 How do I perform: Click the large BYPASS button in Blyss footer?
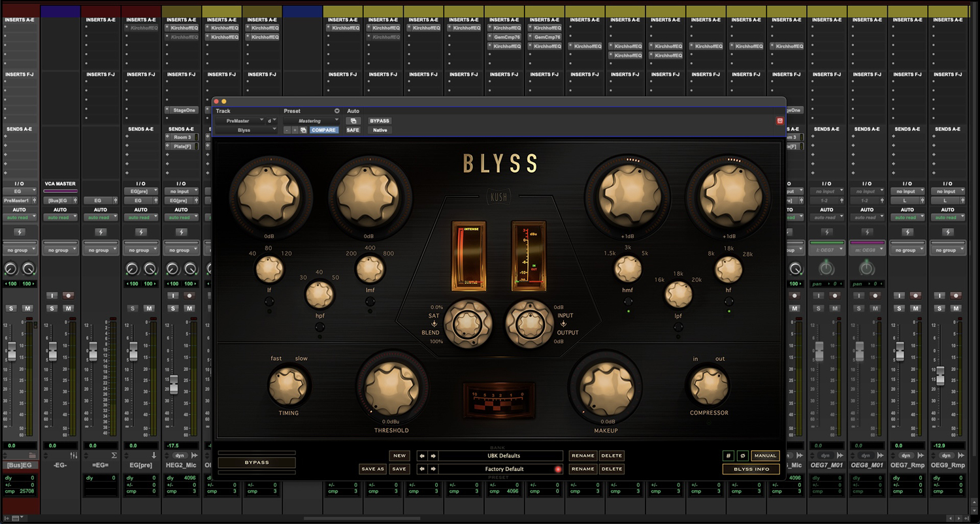pos(257,462)
